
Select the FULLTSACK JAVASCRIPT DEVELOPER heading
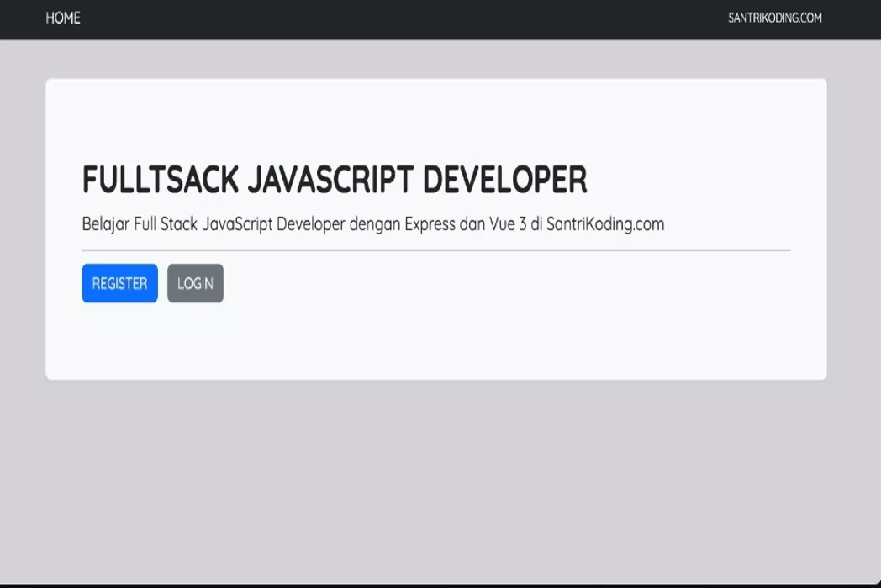(x=335, y=180)
